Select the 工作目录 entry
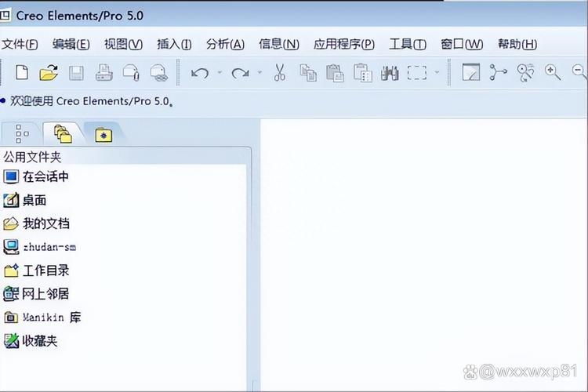 point(36,270)
